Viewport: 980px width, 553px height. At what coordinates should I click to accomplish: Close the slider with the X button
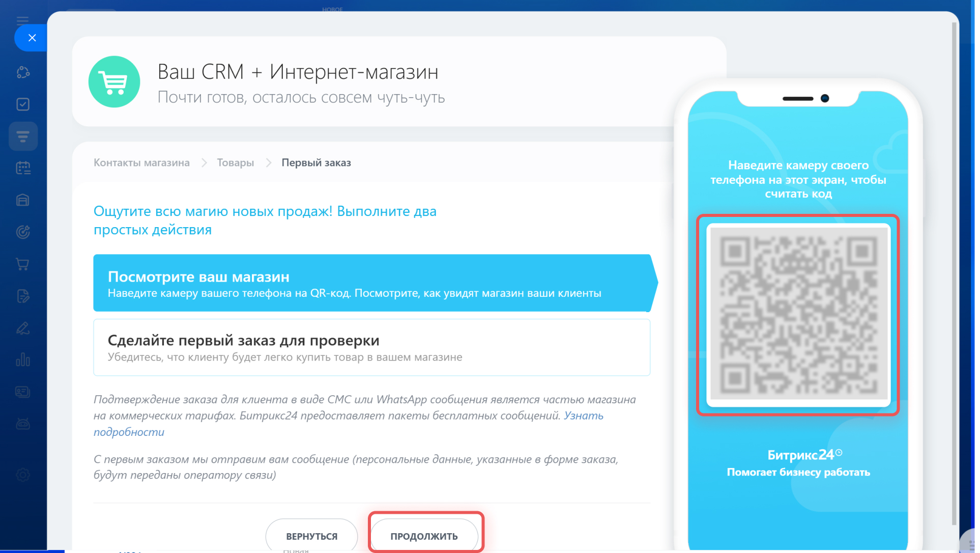32,38
